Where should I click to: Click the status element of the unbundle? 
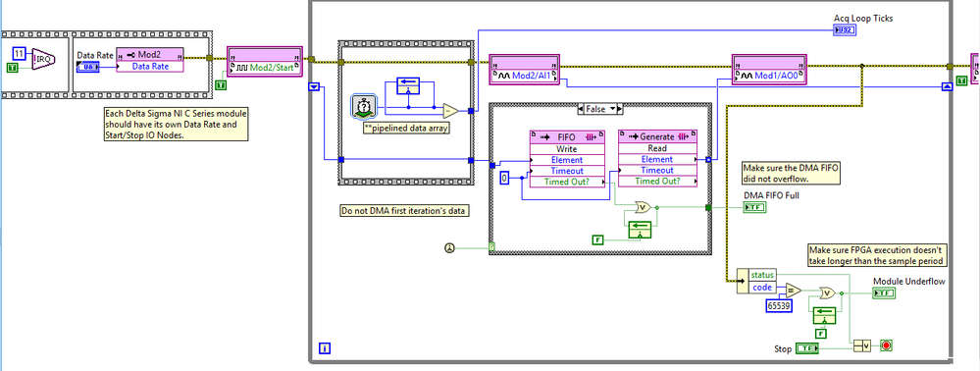(762, 274)
